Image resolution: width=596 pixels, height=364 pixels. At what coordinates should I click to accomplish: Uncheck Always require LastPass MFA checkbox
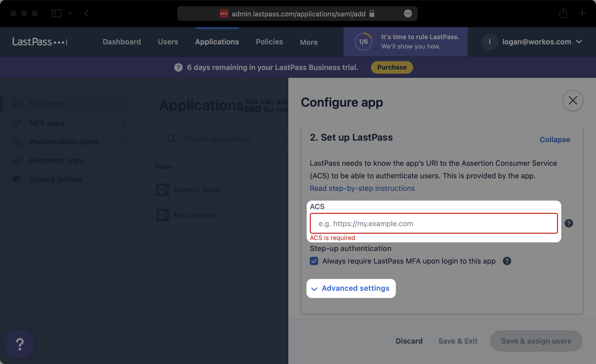pos(314,261)
